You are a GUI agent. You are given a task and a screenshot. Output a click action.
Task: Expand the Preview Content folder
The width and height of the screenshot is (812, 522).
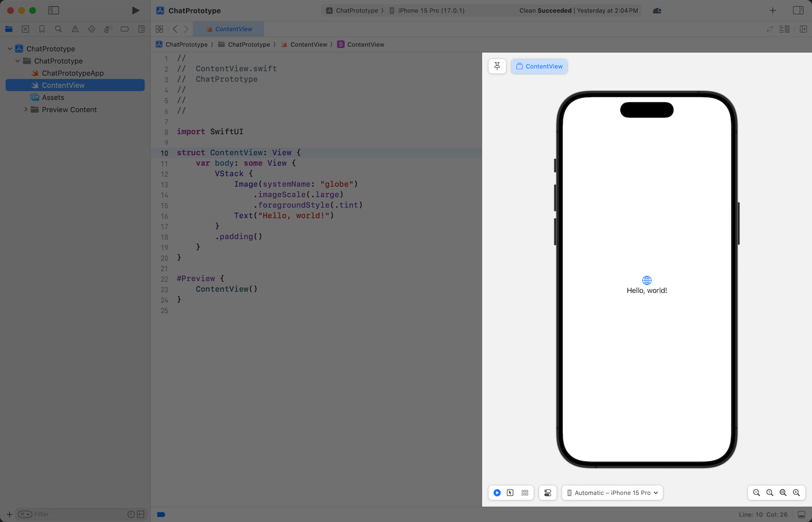pos(25,109)
